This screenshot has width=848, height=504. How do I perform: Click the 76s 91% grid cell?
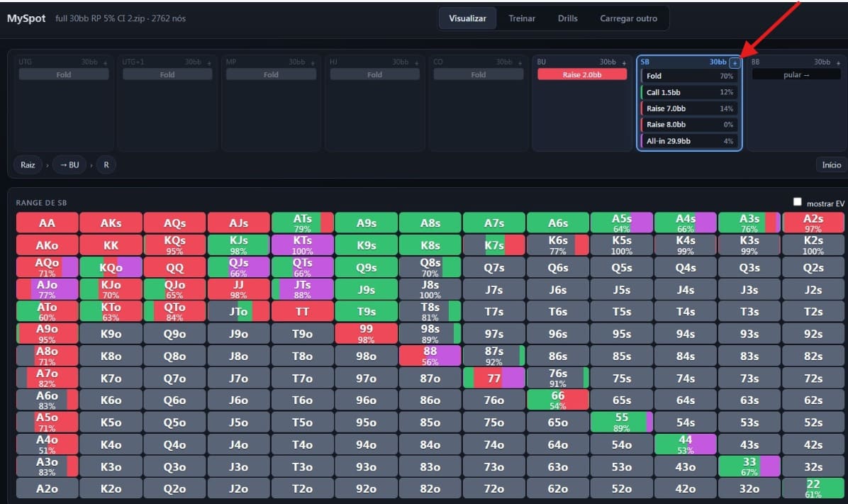click(x=557, y=378)
